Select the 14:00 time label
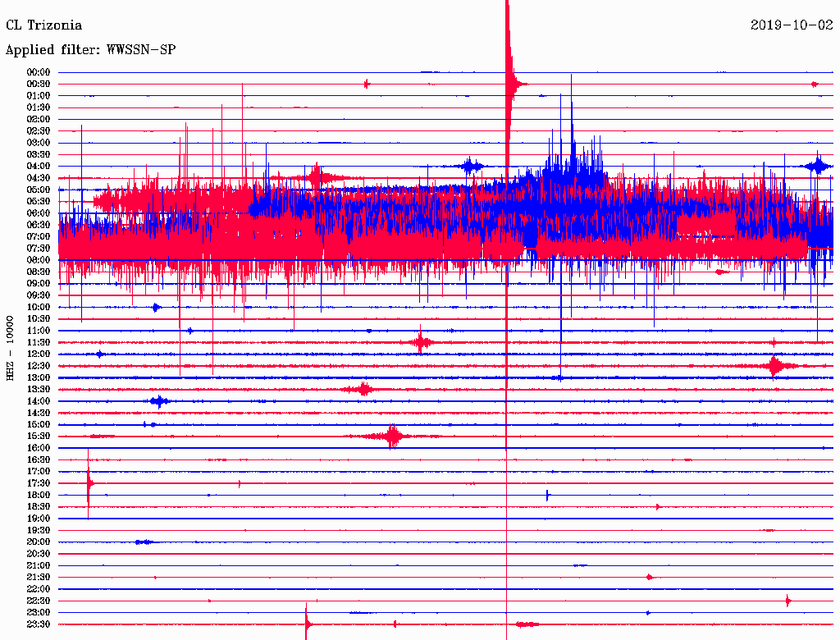Screen dimensions: 840x640 (39, 401)
